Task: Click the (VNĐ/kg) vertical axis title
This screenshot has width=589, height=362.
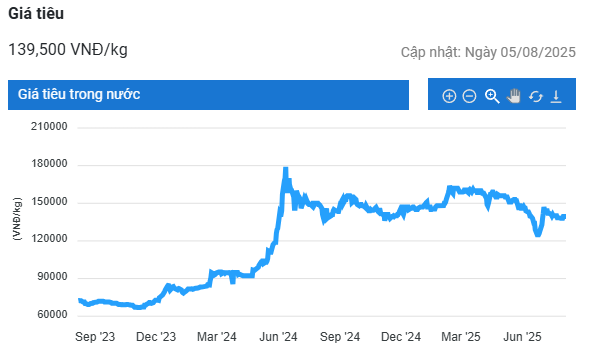Action: click(x=17, y=219)
